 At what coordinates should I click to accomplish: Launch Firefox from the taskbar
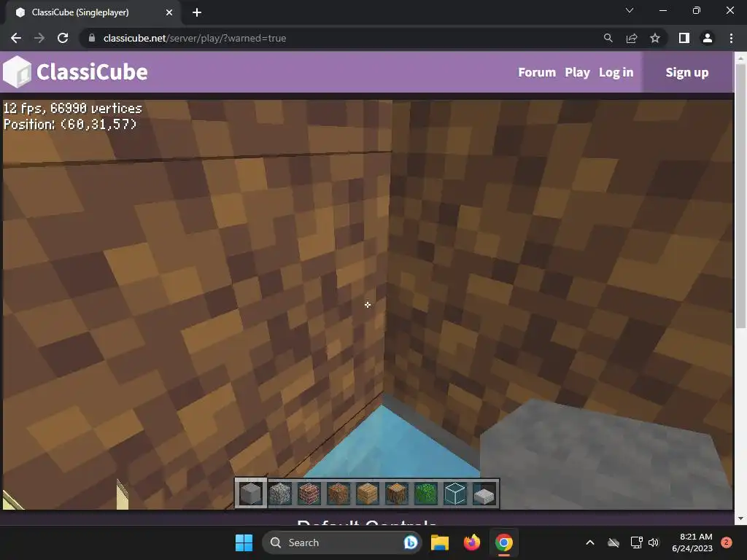point(472,542)
